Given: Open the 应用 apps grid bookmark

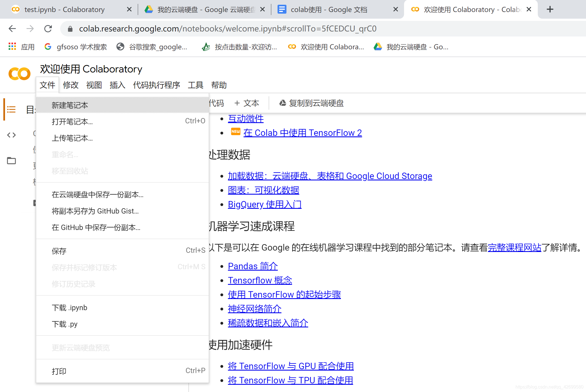Looking at the screenshot, I should pyautogui.click(x=21, y=47).
